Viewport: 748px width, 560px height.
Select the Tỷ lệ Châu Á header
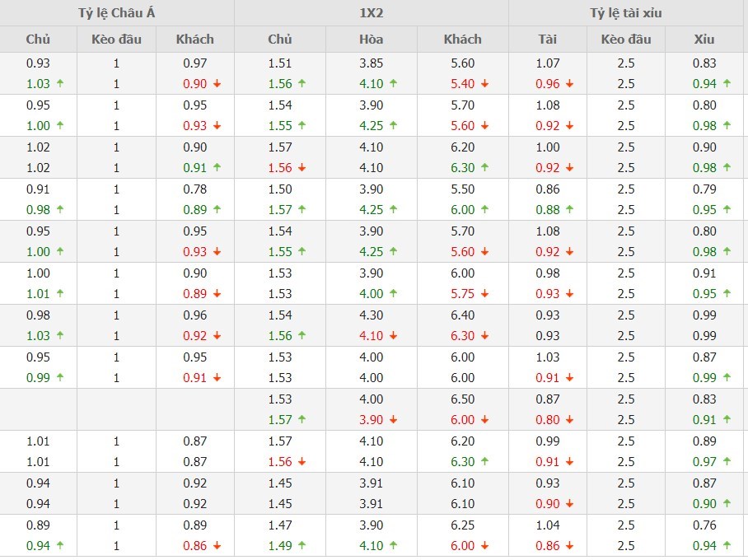(x=116, y=13)
